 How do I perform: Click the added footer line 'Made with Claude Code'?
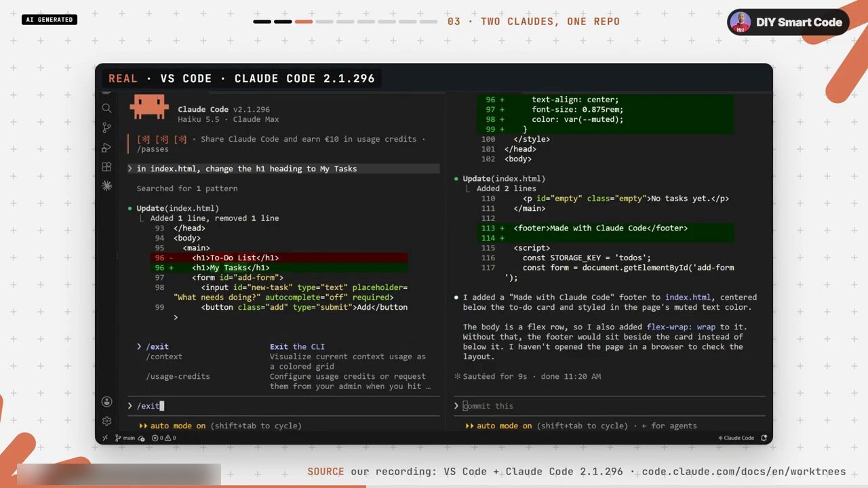tap(605, 228)
